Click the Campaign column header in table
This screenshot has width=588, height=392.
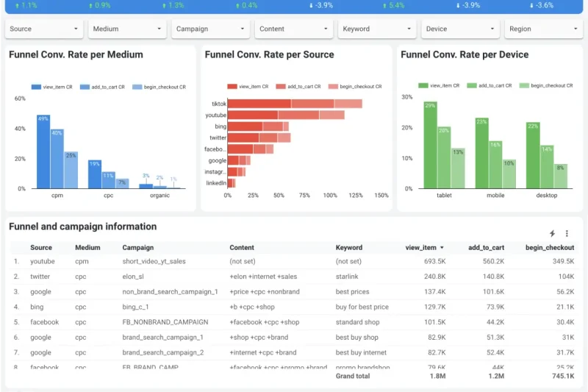[x=138, y=248]
